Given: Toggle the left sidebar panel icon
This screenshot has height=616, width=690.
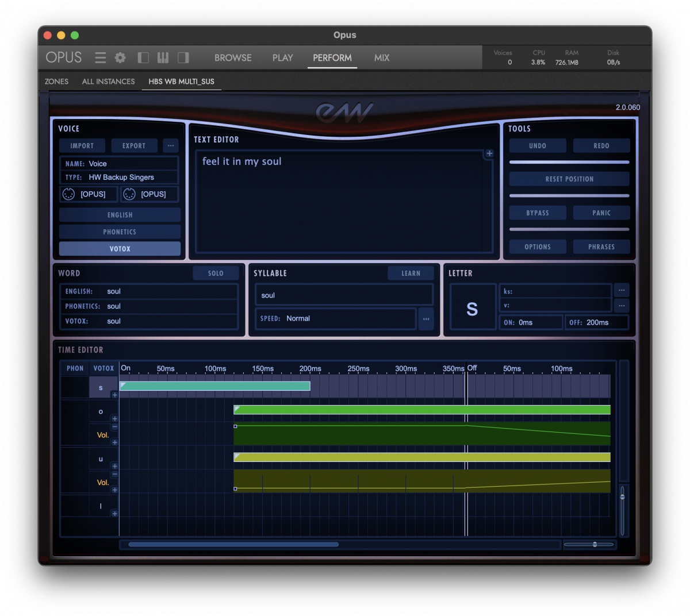Looking at the screenshot, I should pyautogui.click(x=143, y=57).
